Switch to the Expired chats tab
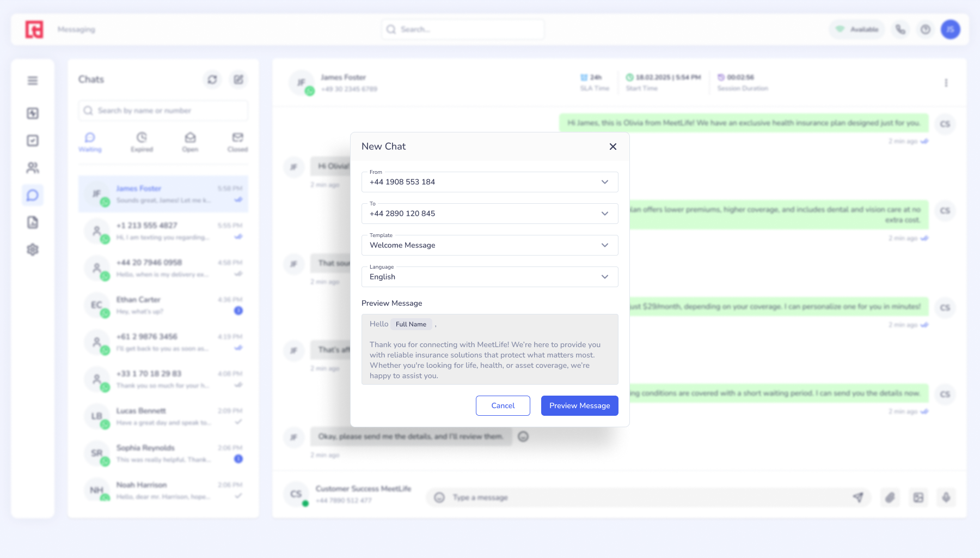This screenshot has height=558, width=980. point(142,142)
